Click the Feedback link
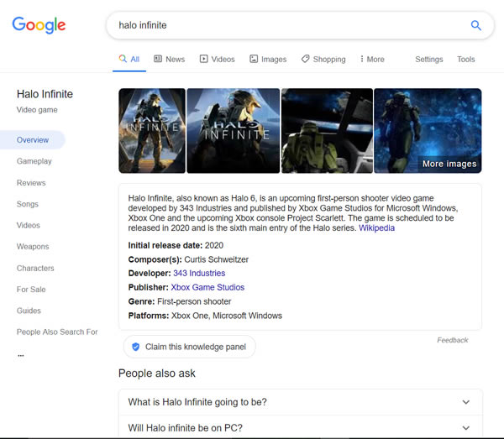504x439 pixels. 453,340
